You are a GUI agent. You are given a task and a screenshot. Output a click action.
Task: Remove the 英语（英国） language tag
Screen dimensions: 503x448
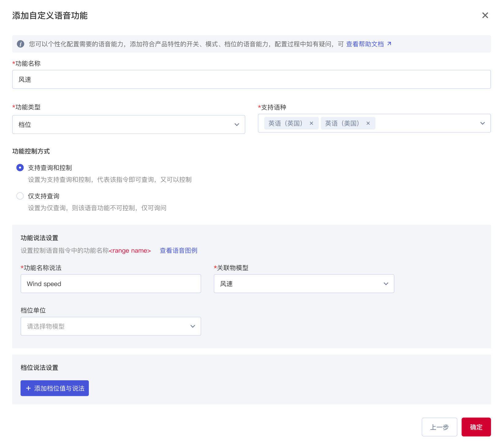click(311, 123)
